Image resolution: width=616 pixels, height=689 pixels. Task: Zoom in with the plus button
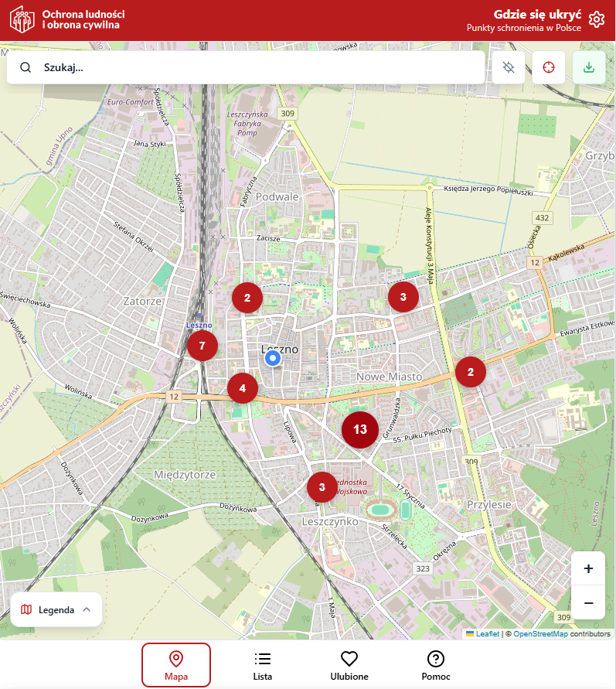588,569
